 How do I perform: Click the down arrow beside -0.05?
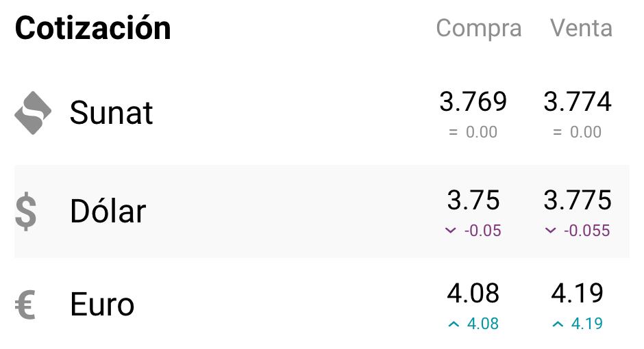(450, 231)
